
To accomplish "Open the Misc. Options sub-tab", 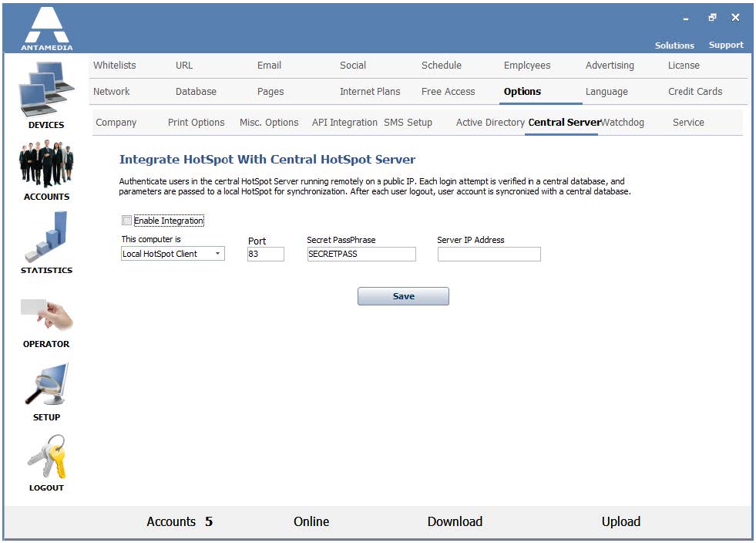I will [269, 122].
